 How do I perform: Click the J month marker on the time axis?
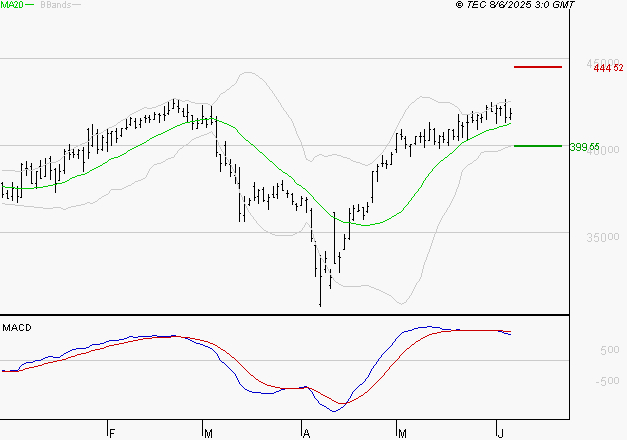500,434
